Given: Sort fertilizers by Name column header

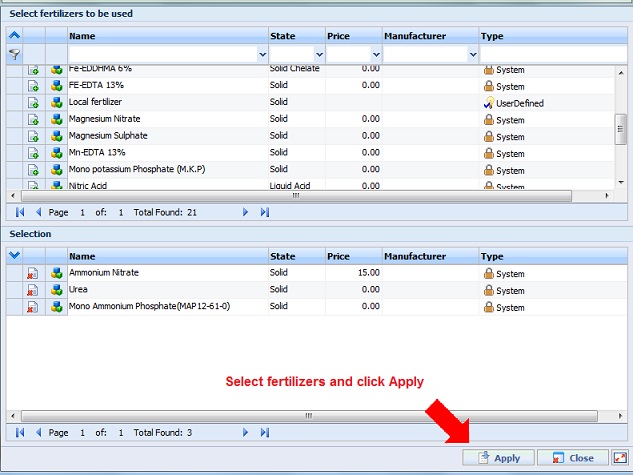Looking at the screenshot, I should click(x=168, y=36).
